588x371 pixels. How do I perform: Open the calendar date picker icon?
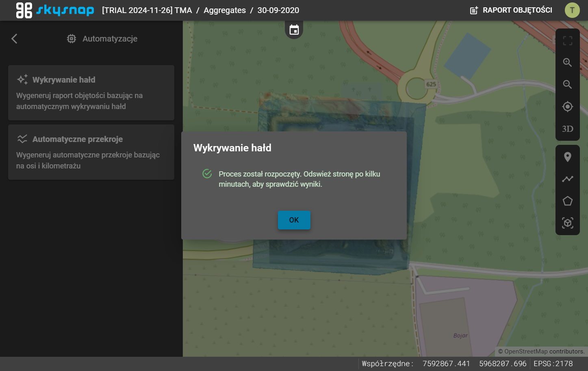(x=294, y=30)
